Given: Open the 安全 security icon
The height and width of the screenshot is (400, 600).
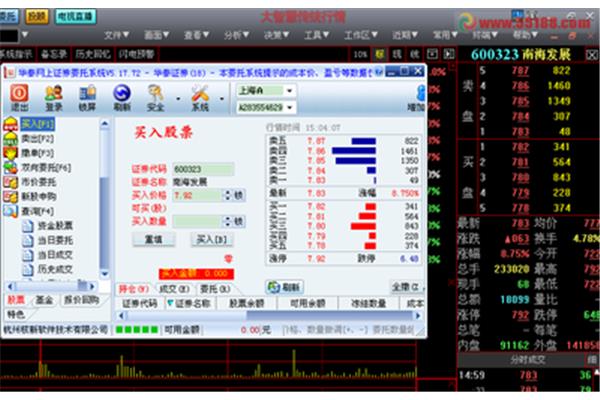Looking at the screenshot, I should (156, 98).
